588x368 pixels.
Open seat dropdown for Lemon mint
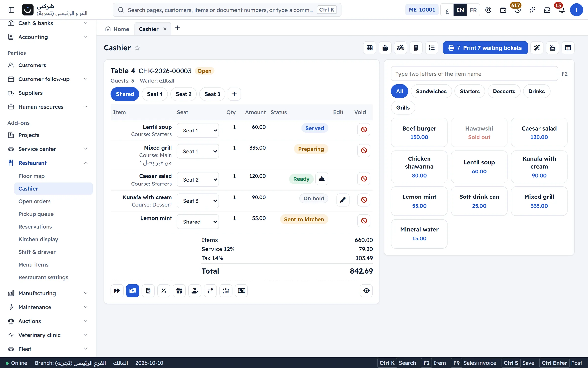pyautogui.click(x=198, y=222)
